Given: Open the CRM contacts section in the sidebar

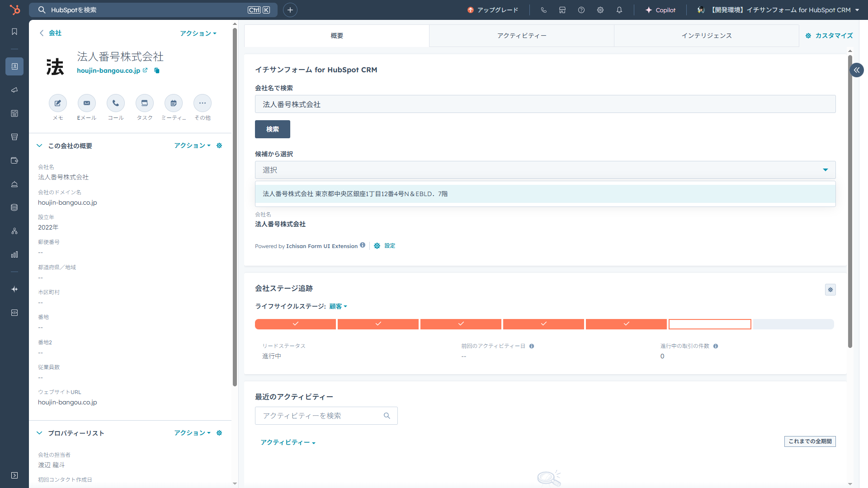Looking at the screenshot, I should (14, 66).
